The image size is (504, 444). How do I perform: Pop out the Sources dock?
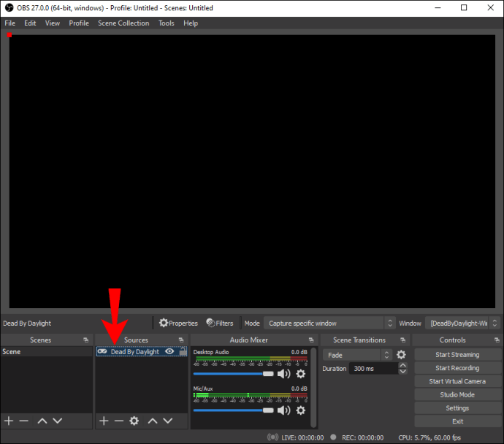click(x=181, y=340)
